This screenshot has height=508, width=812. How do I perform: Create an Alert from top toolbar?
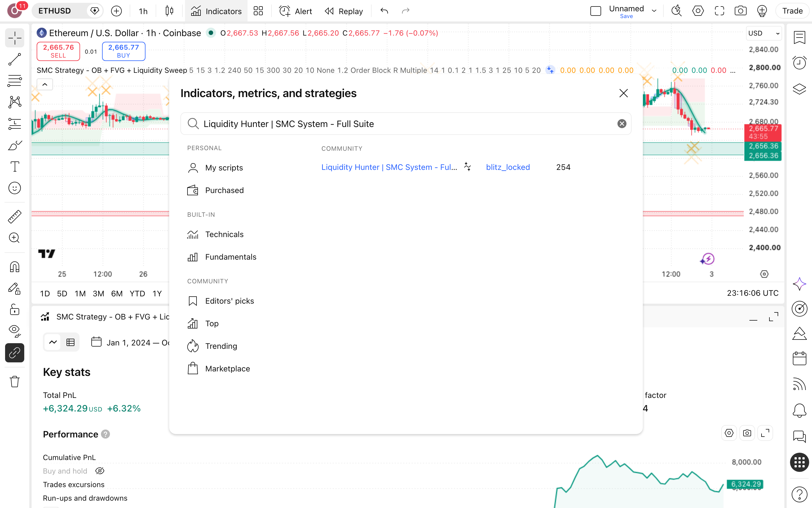(295, 11)
